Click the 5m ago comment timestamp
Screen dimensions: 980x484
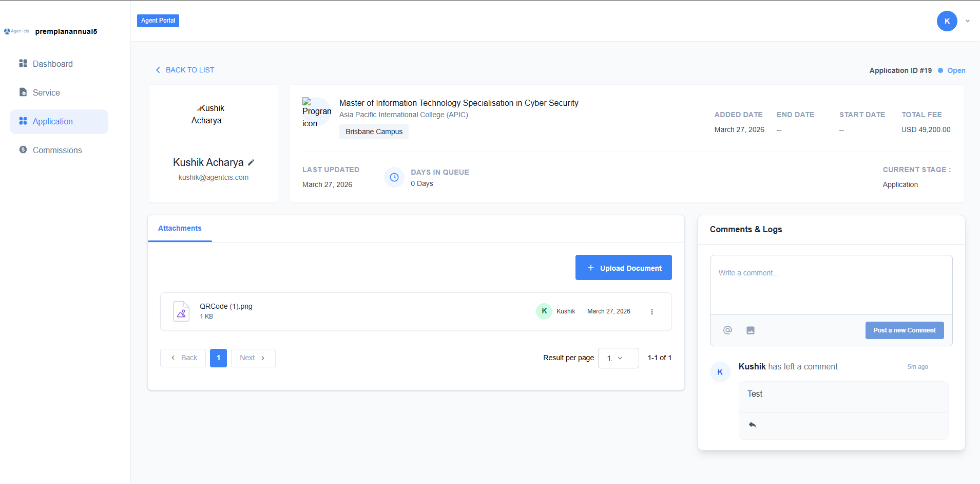pyautogui.click(x=918, y=367)
